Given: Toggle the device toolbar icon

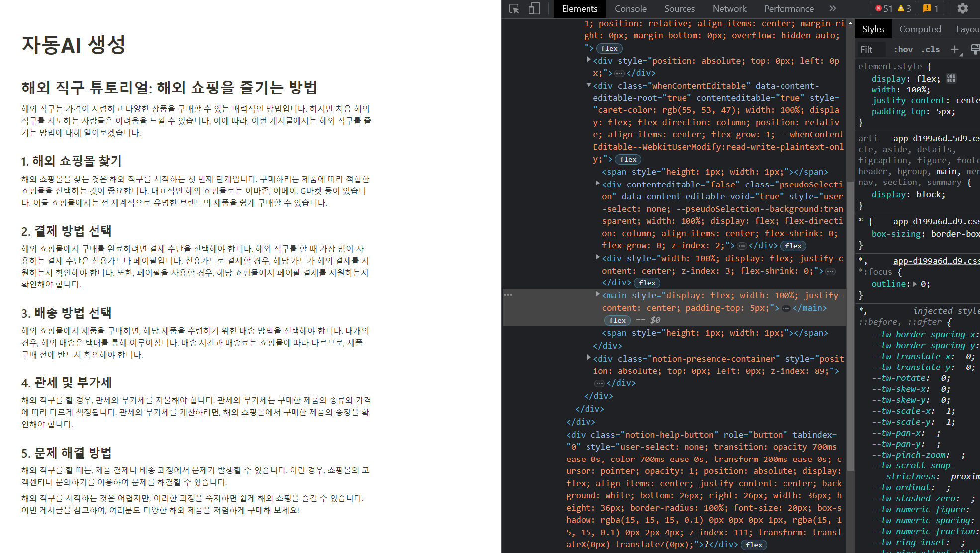Looking at the screenshot, I should click(534, 9).
